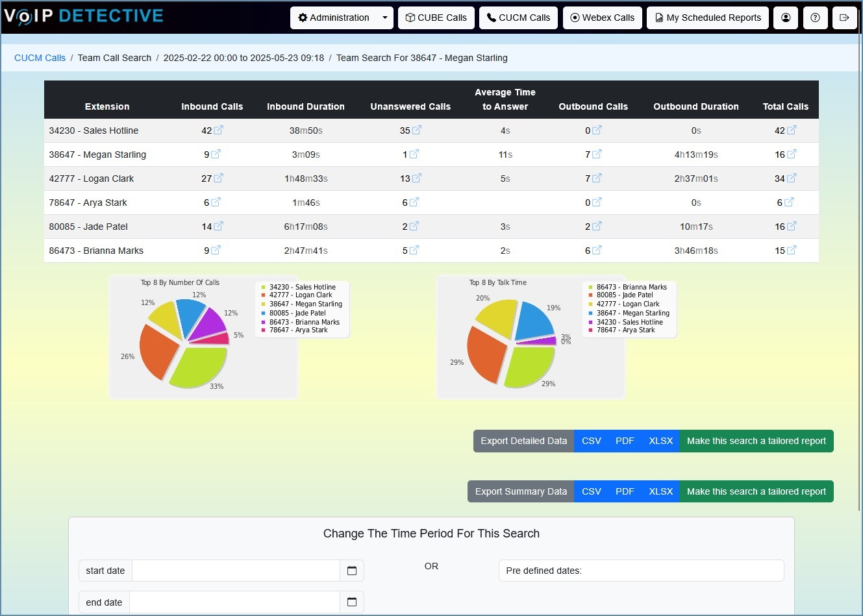Open Megan Starling outbound calls link icon
Viewport: 863px width, 616px height.
[x=597, y=154]
